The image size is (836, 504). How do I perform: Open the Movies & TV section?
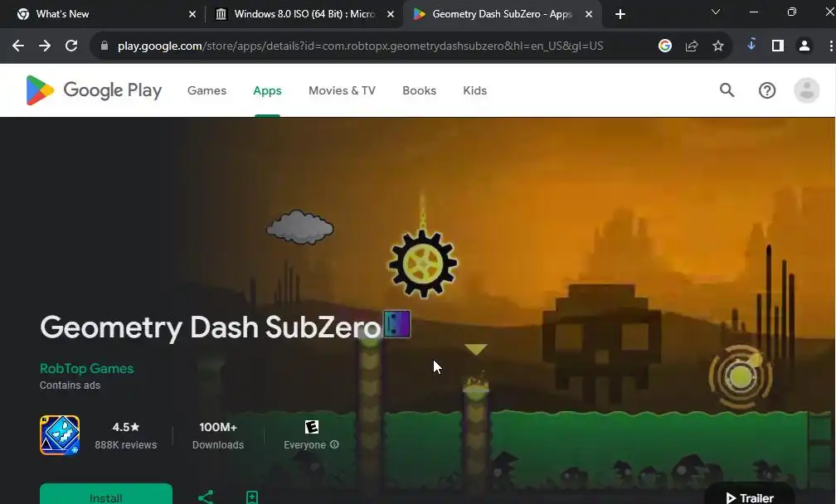(342, 90)
